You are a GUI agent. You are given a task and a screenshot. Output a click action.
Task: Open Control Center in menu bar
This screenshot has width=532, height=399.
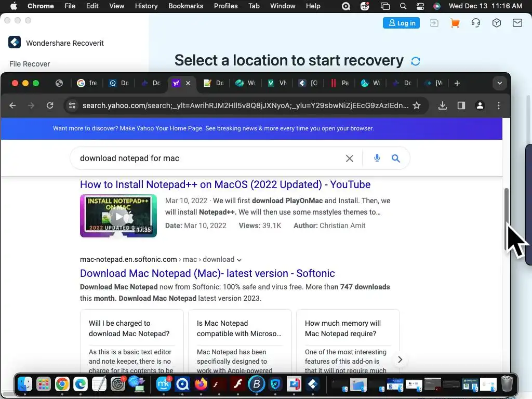point(420,6)
